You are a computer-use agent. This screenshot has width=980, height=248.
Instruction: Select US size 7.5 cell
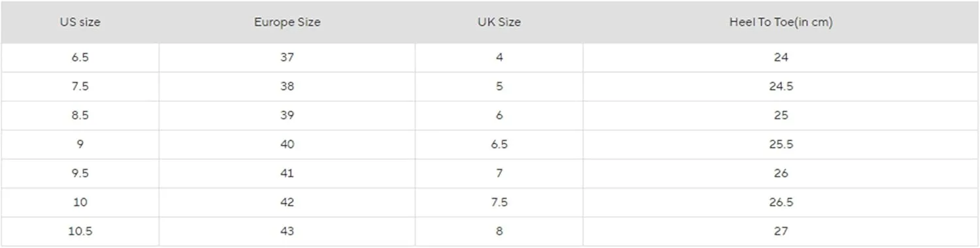pos(80,86)
